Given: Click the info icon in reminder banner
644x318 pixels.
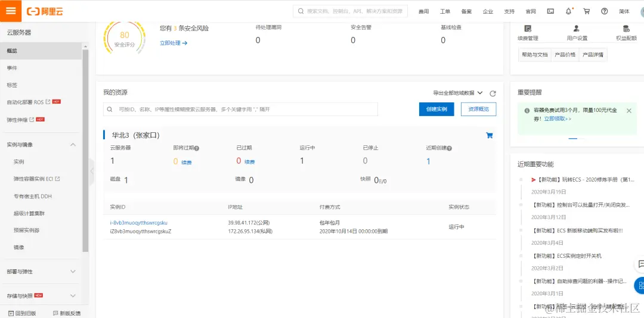Looking at the screenshot, I should (x=527, y=111).
